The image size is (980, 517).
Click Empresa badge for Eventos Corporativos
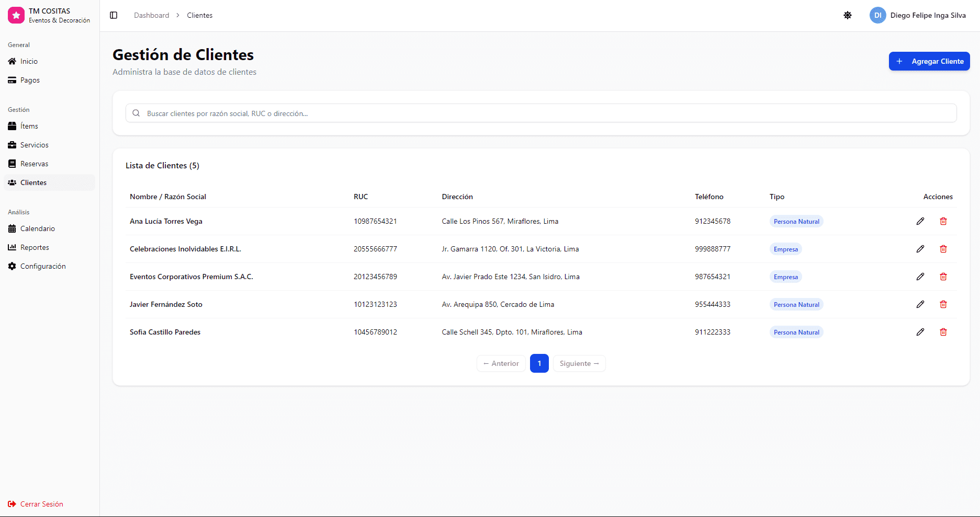click(786, 277)
